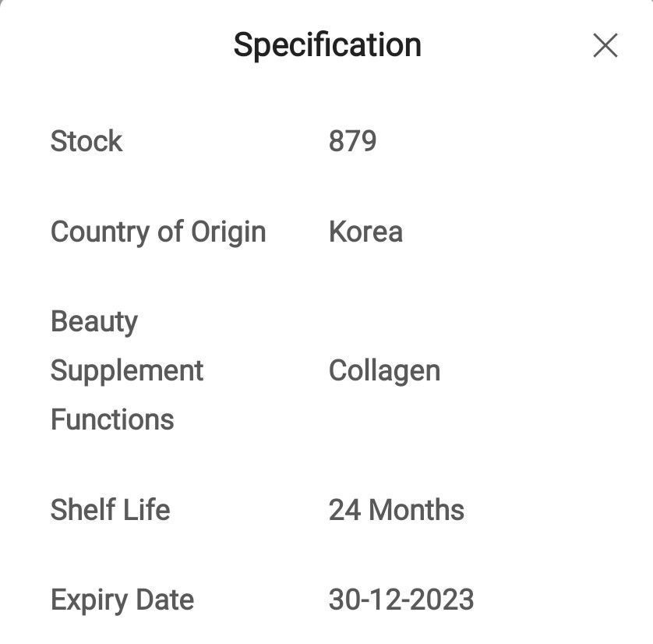Select the Specification dialog title

[326, 44]
